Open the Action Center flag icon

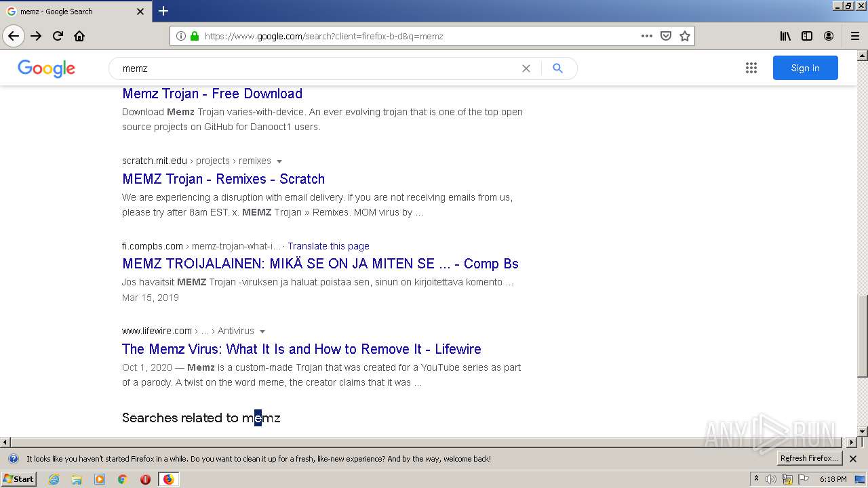[804, 479]
